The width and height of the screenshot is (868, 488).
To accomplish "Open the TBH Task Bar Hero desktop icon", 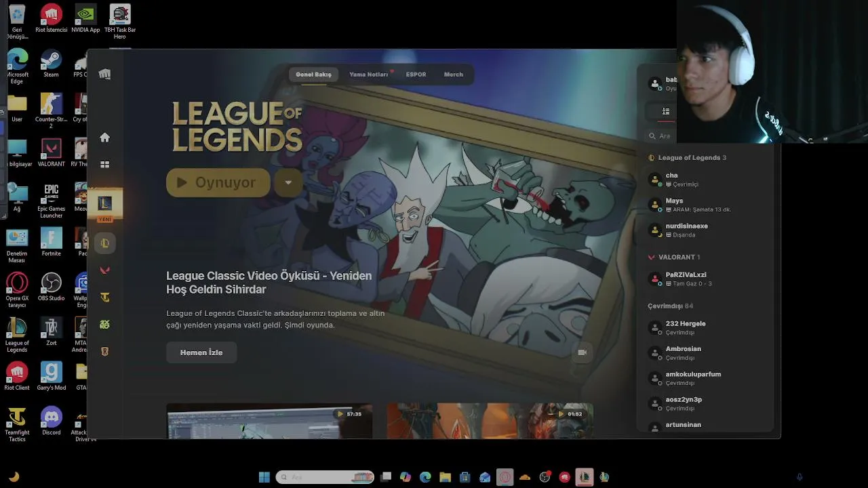I will (x=120, y=22).
